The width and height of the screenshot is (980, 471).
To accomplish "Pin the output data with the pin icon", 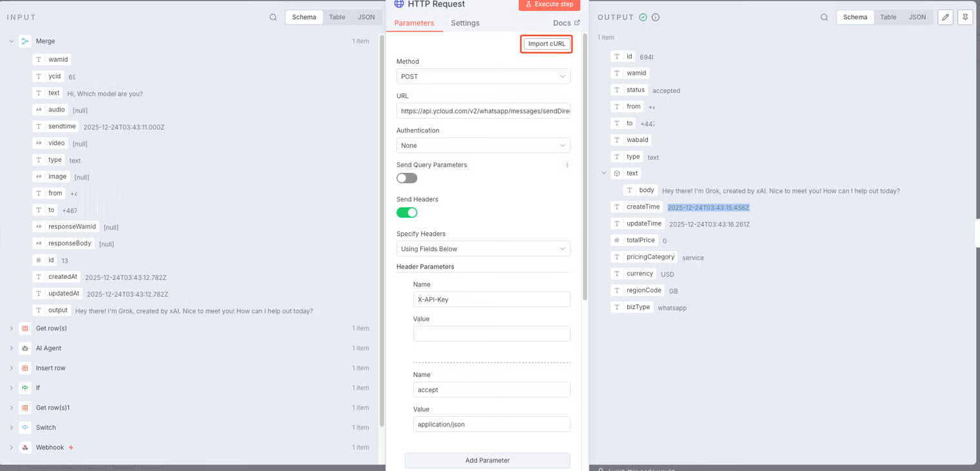I will point(965,17).
